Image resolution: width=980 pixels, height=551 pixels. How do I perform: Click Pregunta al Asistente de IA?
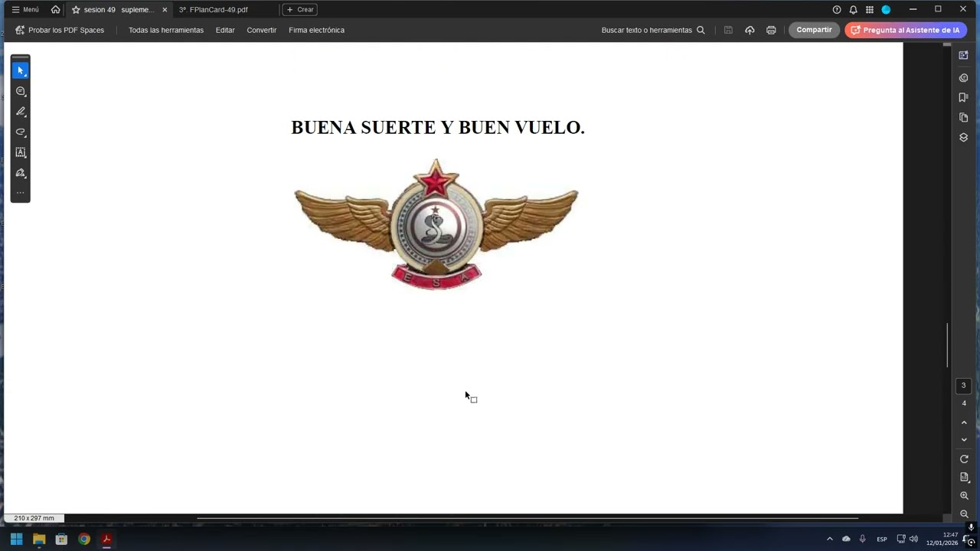(x=905, y=30)
